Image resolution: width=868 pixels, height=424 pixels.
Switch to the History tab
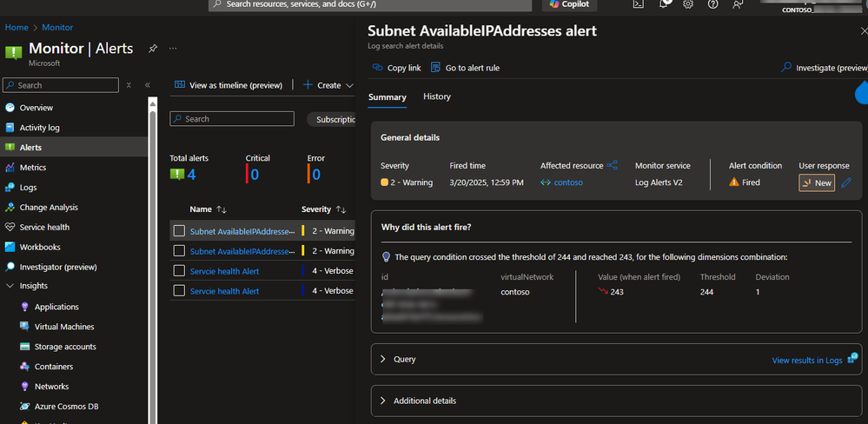[x=437, y=96]
